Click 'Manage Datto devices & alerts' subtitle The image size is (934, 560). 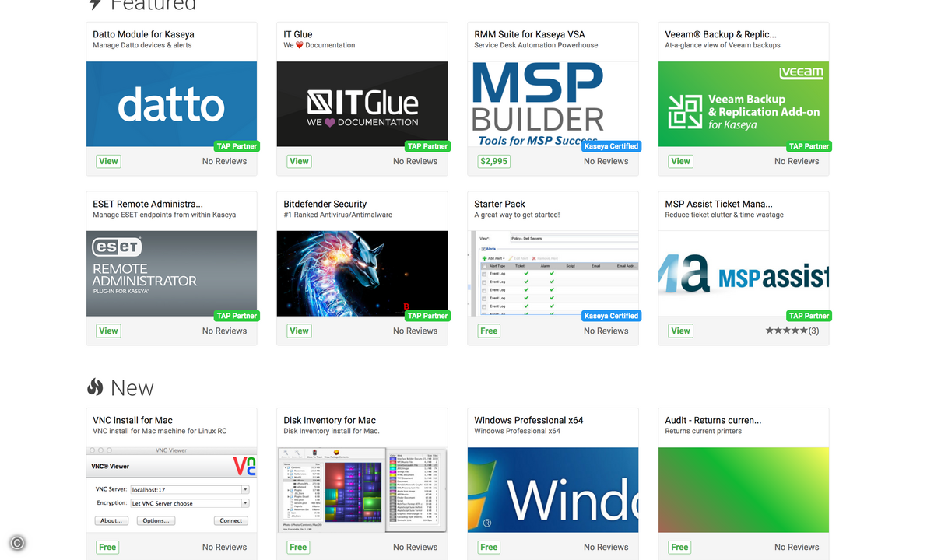coord(142,45)
